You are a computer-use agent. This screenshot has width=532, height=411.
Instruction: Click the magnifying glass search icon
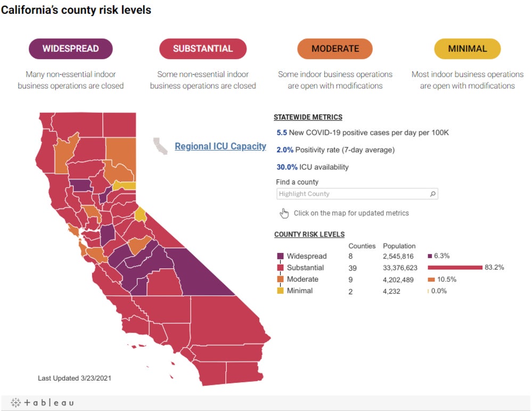point(432,194)
